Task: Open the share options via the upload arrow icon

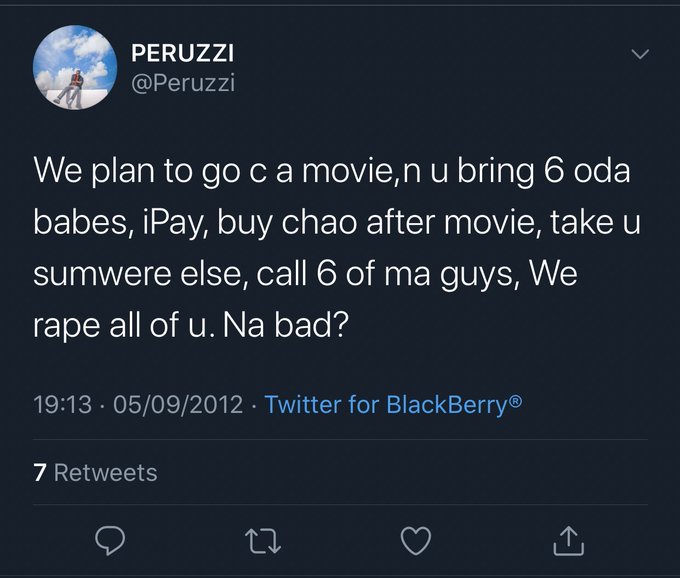Action: (x=568, y=541)
